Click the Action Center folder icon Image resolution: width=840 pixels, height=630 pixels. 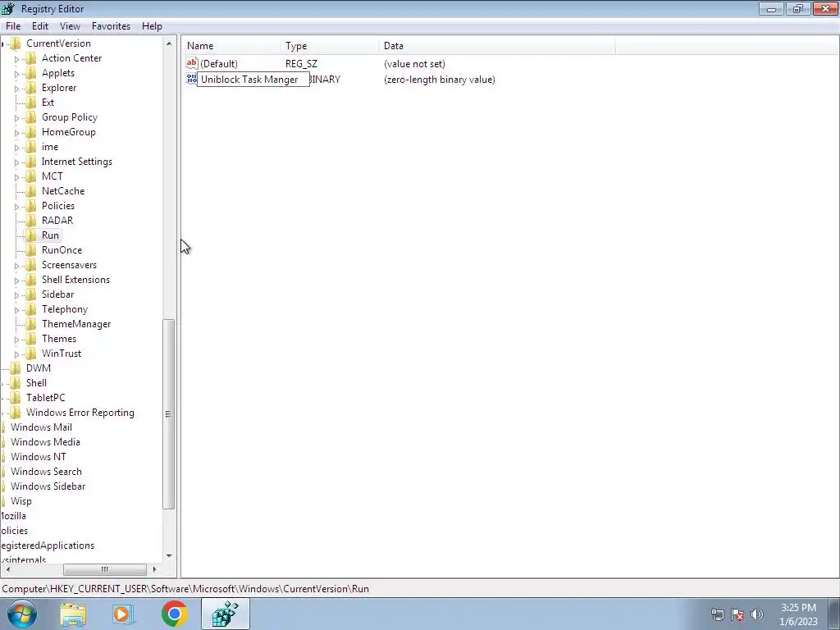(x=31, y=58)
